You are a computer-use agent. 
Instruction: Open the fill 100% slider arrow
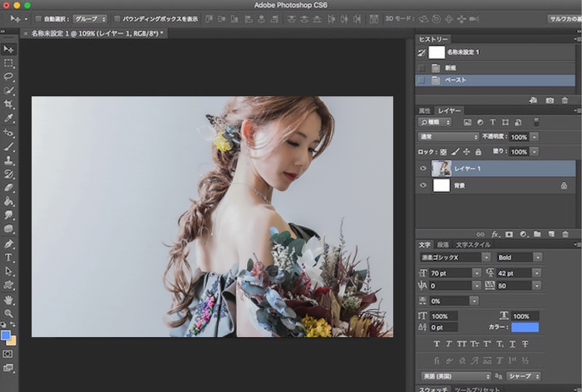535,152
